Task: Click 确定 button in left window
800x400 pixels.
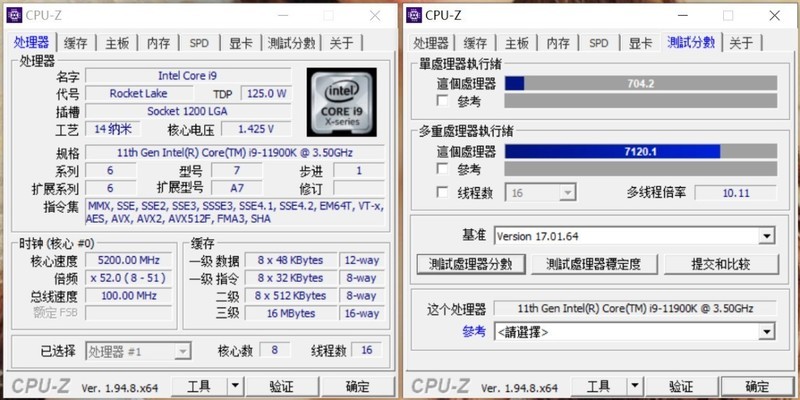Action: click(358, 386)
